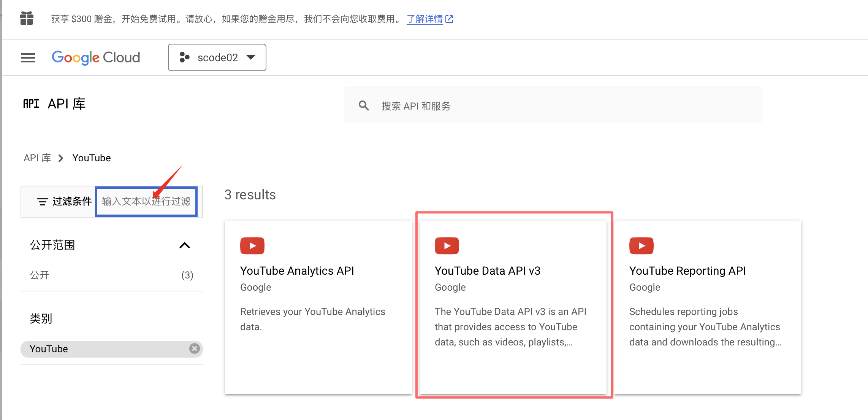The width and height of the screenshot is (868, 420).
Task: Click the Google Cloud menu hamburger icon
Action: [27, 57]
